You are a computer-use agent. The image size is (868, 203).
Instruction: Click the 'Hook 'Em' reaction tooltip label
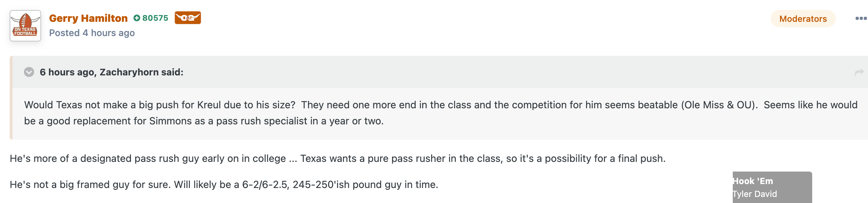[753, 181]
